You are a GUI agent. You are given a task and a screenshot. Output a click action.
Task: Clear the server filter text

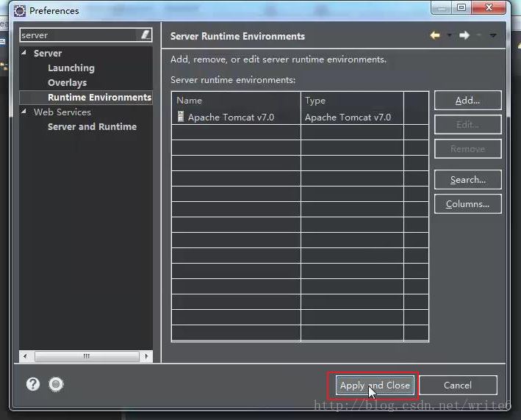tap(145, 35)
